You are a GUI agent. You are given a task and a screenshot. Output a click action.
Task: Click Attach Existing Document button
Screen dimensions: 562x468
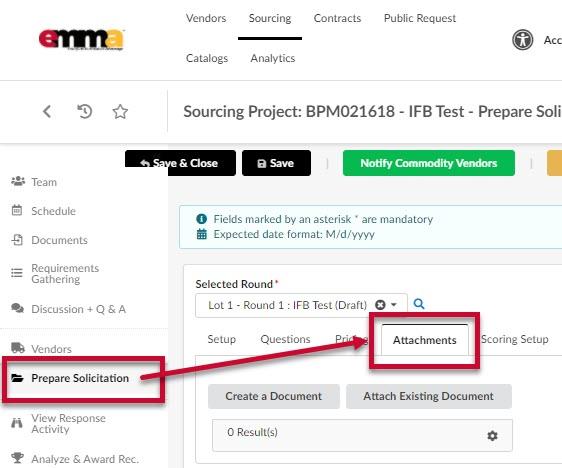(429, 396)
